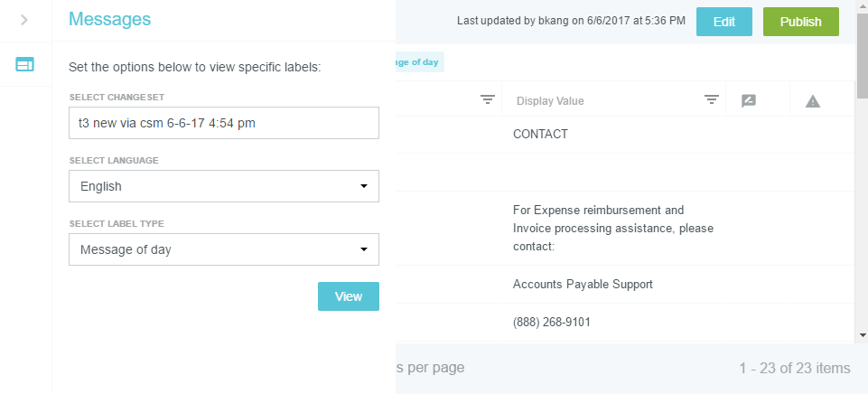
Task: Sort by the Display Value column header
Action: click(x=550, y=100)
